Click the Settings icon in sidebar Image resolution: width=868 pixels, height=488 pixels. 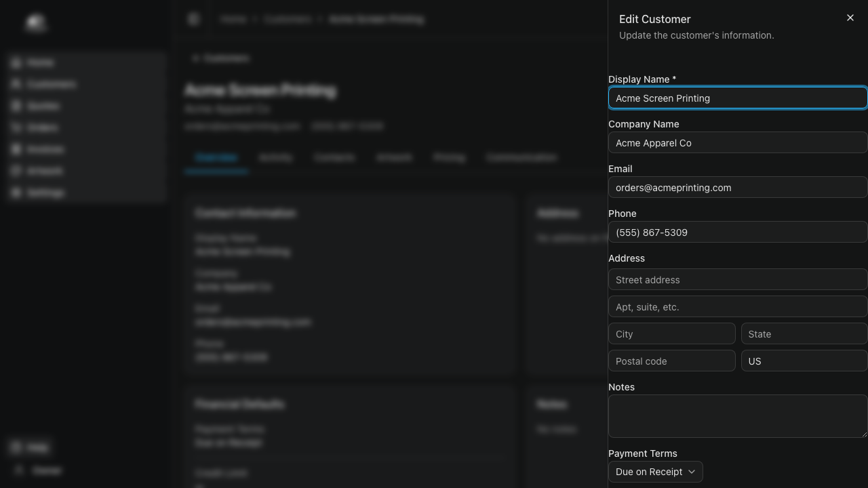(x=16, y=192)
